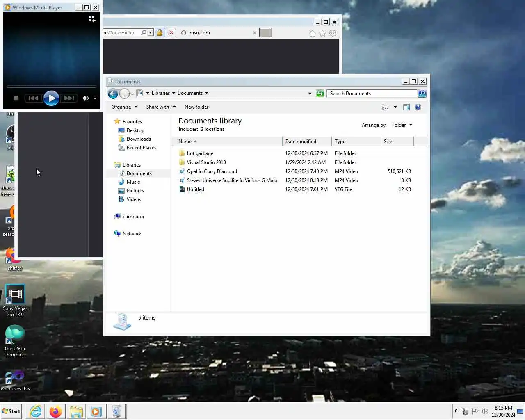
Task: Open who uses this desktop shortcut
Action: pyautogui.click(x=15, y=380)
